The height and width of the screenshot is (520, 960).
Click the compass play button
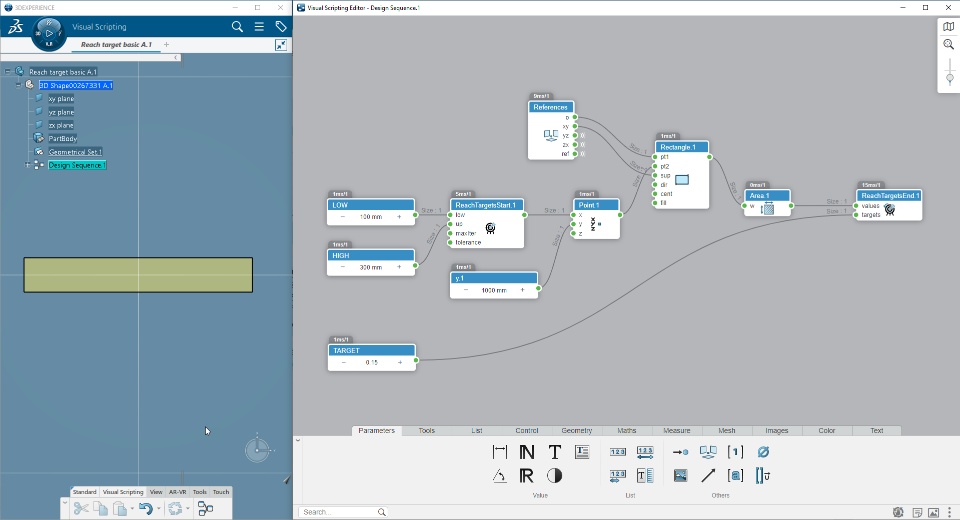click(x=48, y=34)
